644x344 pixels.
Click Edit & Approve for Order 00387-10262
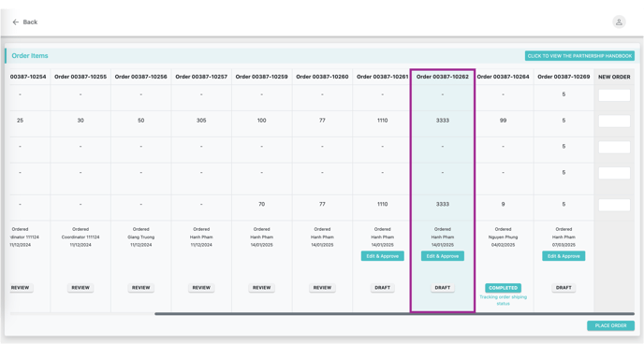click(443, 256)
